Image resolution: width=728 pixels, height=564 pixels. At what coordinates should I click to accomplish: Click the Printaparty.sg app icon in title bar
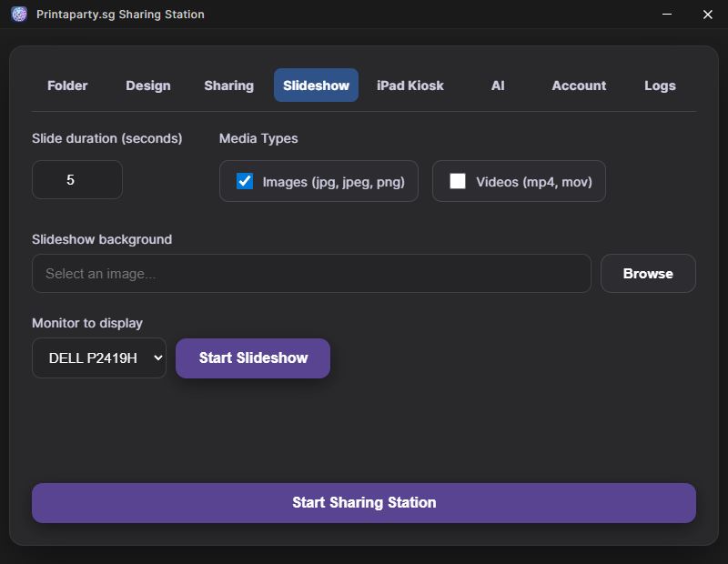18,15
